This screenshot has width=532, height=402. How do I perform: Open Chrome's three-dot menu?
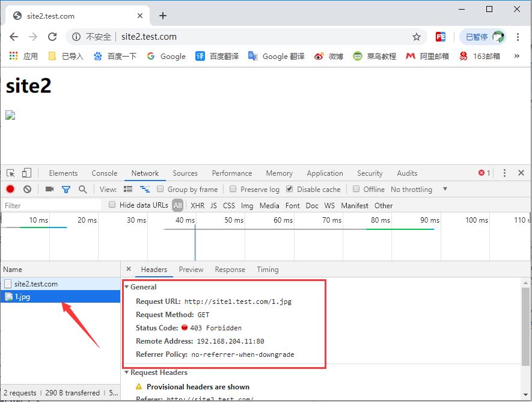(x=518, y=37)
